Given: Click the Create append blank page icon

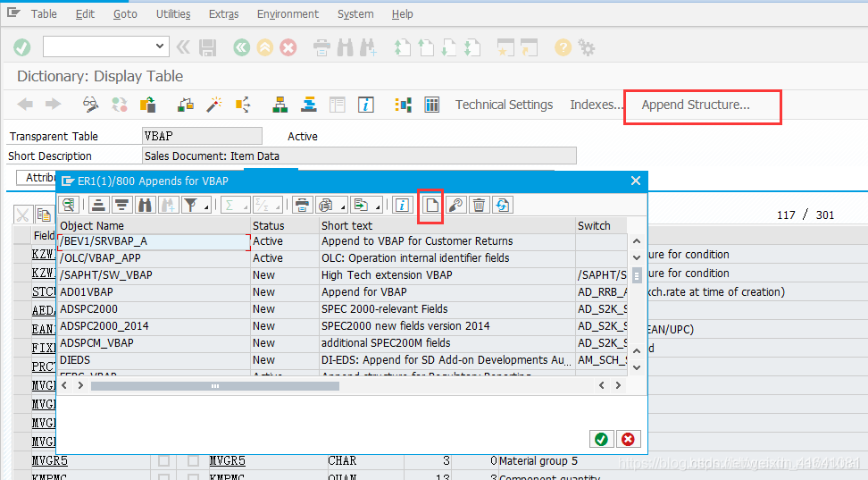Looking at the screenshot, I should 431,205.
